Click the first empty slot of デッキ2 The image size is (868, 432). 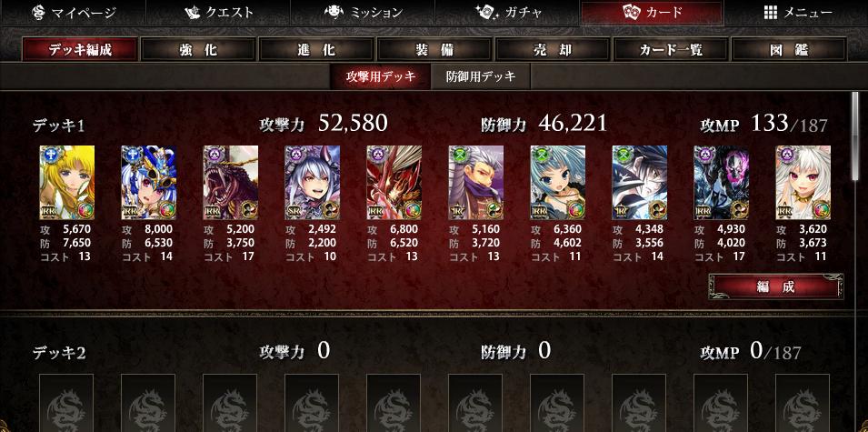(66, 403)
